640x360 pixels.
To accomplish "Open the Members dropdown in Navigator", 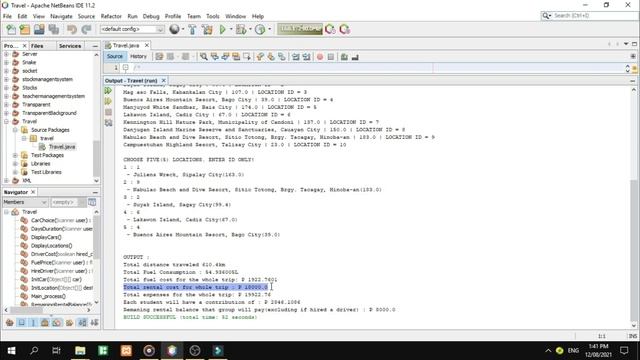I will (25, 202).
